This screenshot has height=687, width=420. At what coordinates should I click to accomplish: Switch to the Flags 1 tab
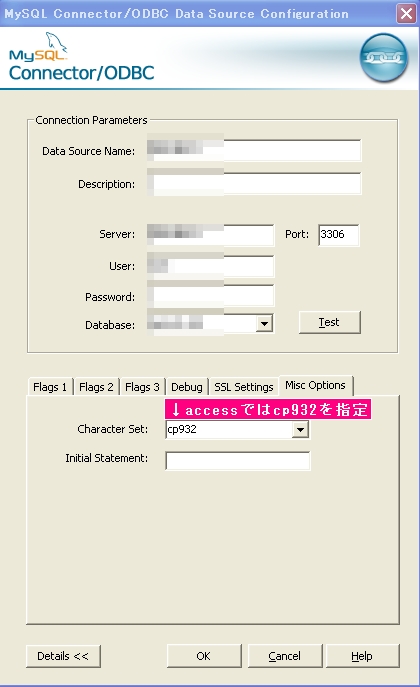(50, 387)
